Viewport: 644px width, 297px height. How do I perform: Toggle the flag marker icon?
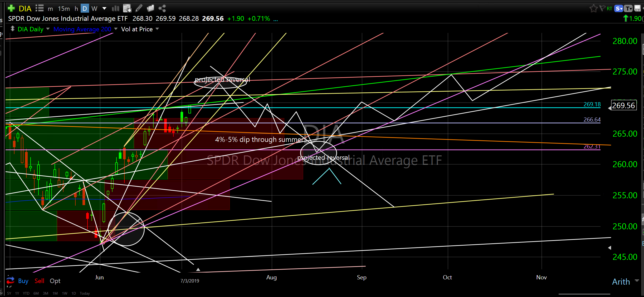tap(602, 8)
